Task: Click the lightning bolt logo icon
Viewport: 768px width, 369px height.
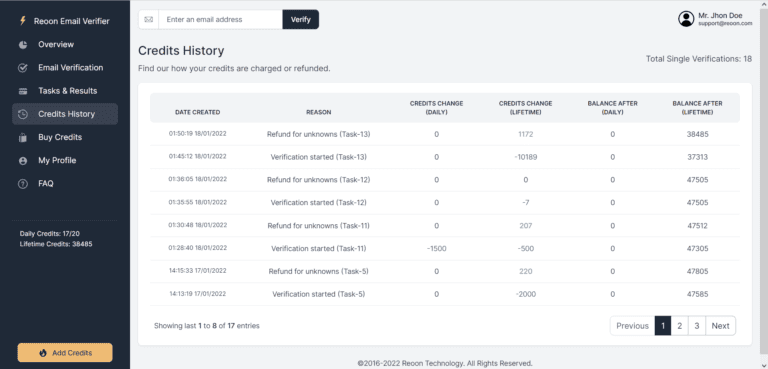Action: point(22,21)
